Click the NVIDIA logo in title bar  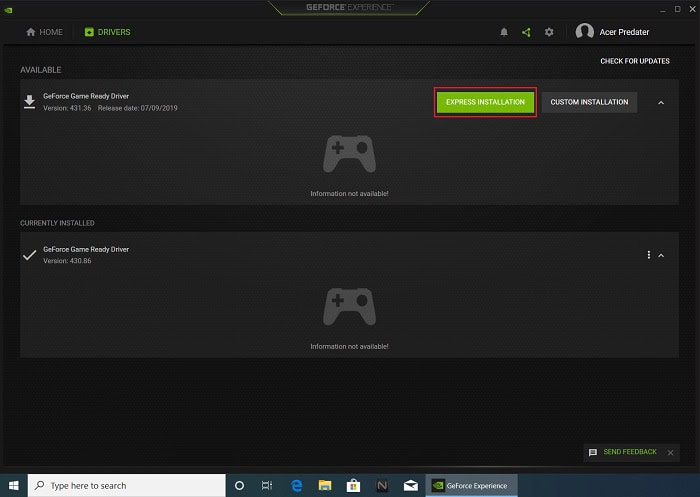pos(8,9)
